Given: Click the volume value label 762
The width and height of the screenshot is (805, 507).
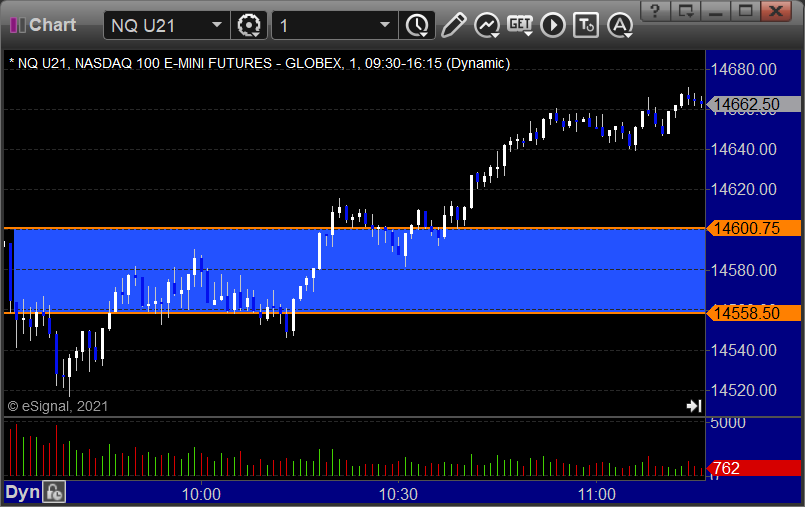Looking at the screenshot, I should click(x=753, y=468).
